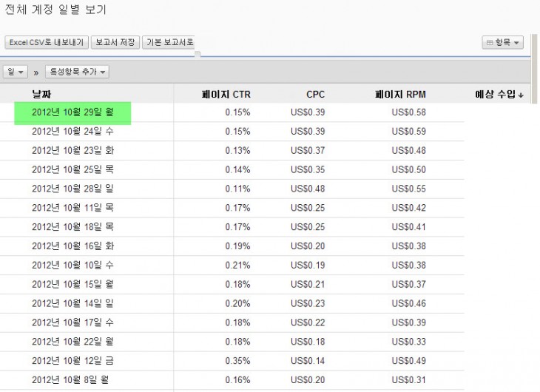Click the US$0.33 page RPM value
The width and height of the screenshot is (540, 392).
tap(409, 342)
